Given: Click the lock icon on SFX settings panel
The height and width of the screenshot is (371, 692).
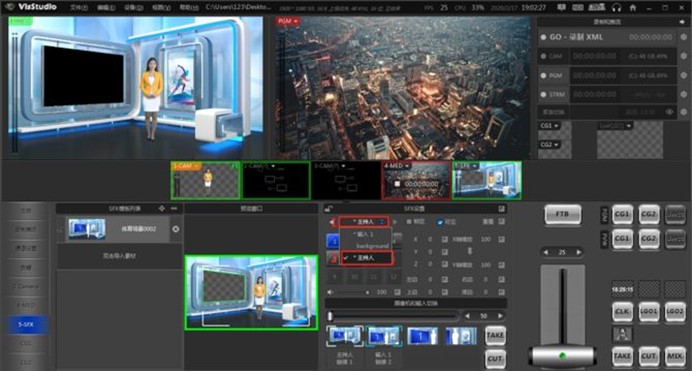Looking at the screenshot, I should pos(328,208).
